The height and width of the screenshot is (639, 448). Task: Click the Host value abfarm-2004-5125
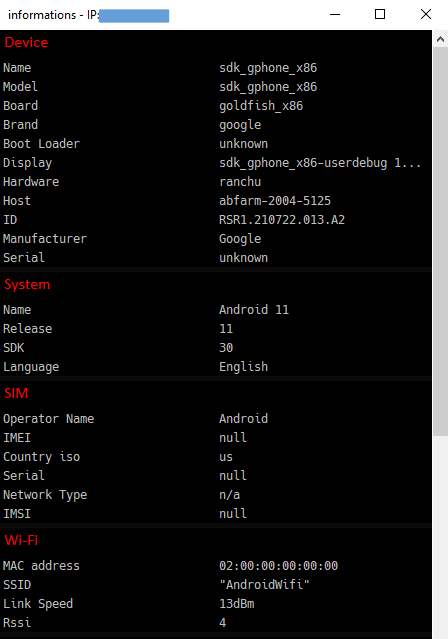tap(275, 201)
